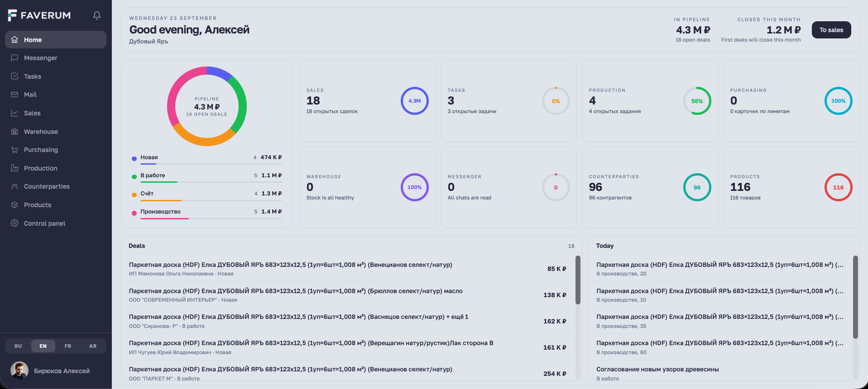This screenshot has height=389, width=868.
Task: Click the Production 56% ring indicator
Action: [697, 101]
